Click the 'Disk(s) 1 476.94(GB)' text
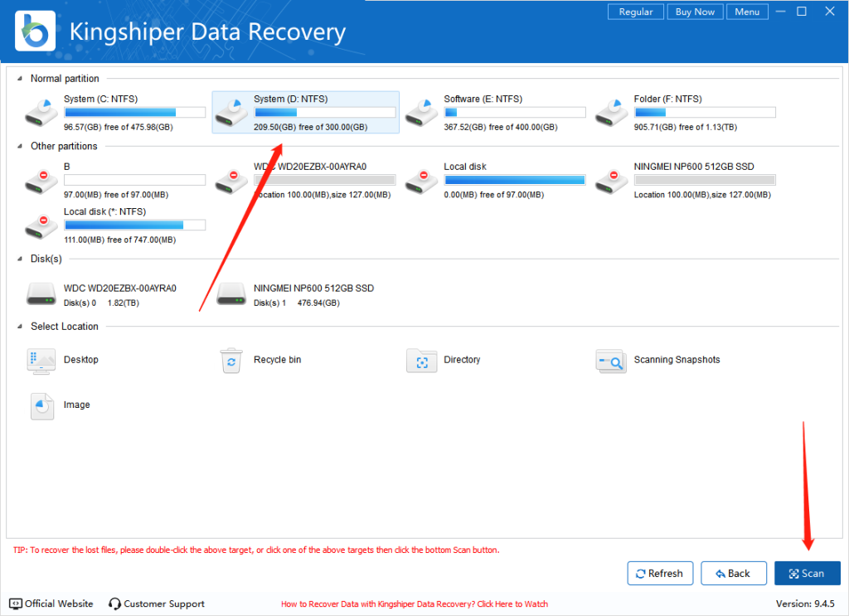 [x=297, y=303]
